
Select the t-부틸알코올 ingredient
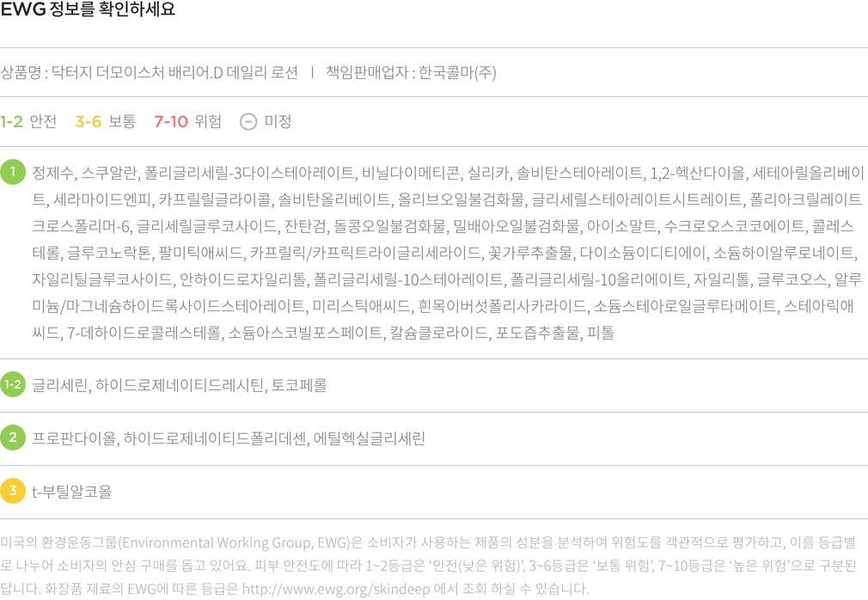point(71,492)
